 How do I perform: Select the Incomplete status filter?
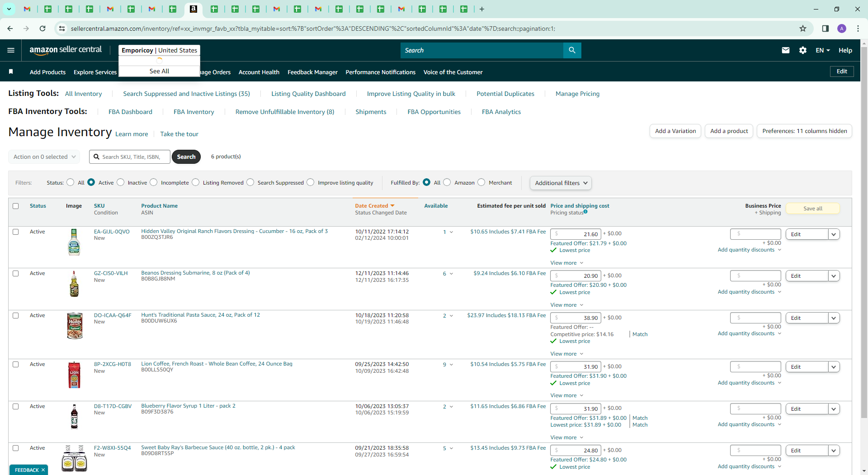(154, 182)
